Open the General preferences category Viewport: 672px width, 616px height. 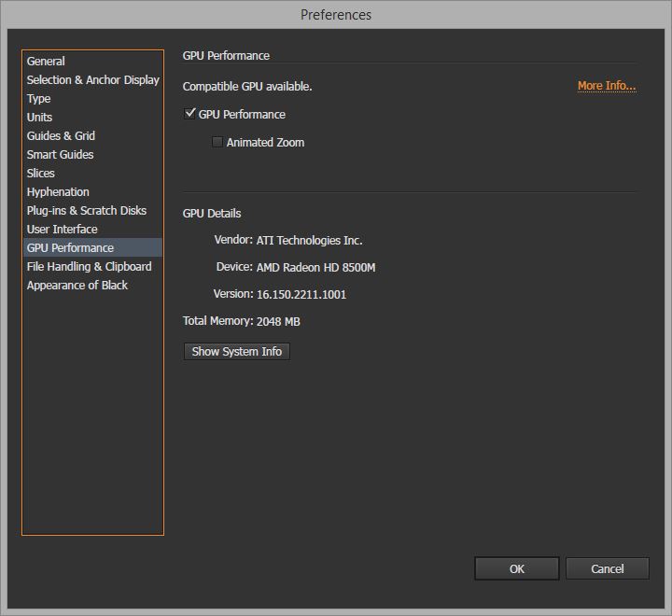click(92, 62)
